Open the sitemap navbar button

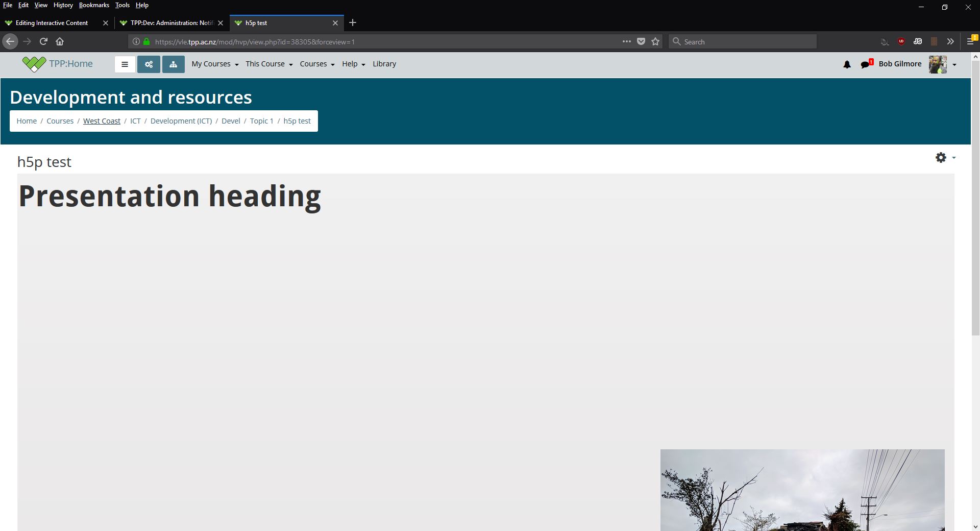click(x=174, y=64)
